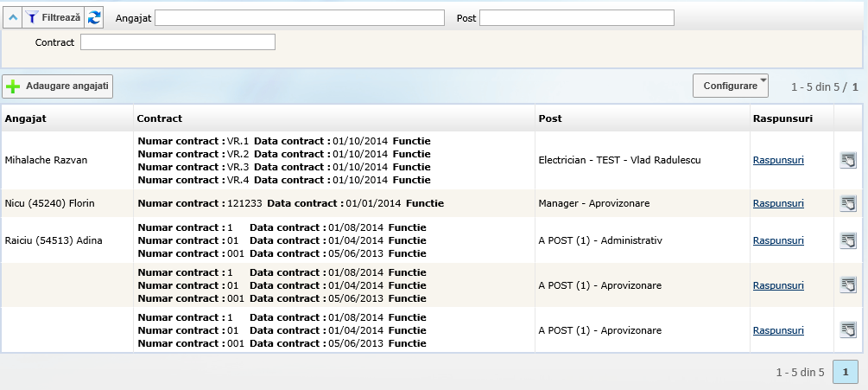Click the action icon in Raiciu Adina row
Viewport: 868px width, 390px height.
click(848, 240)
